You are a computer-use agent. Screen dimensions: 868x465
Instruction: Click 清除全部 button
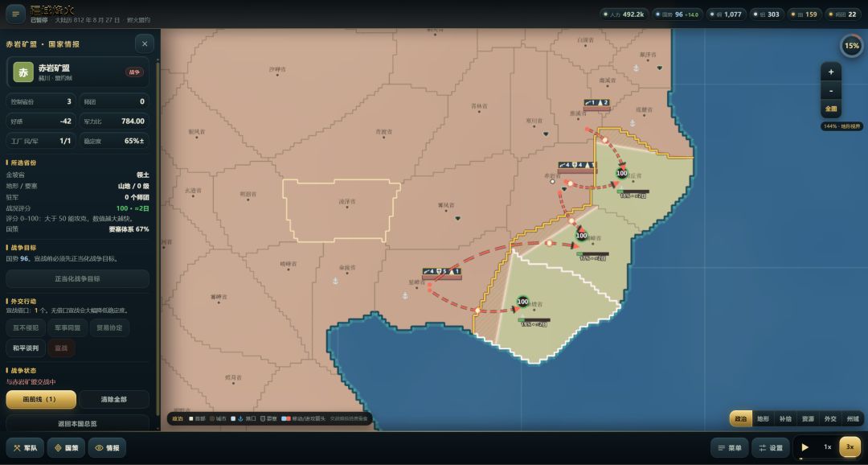(114, 399)
